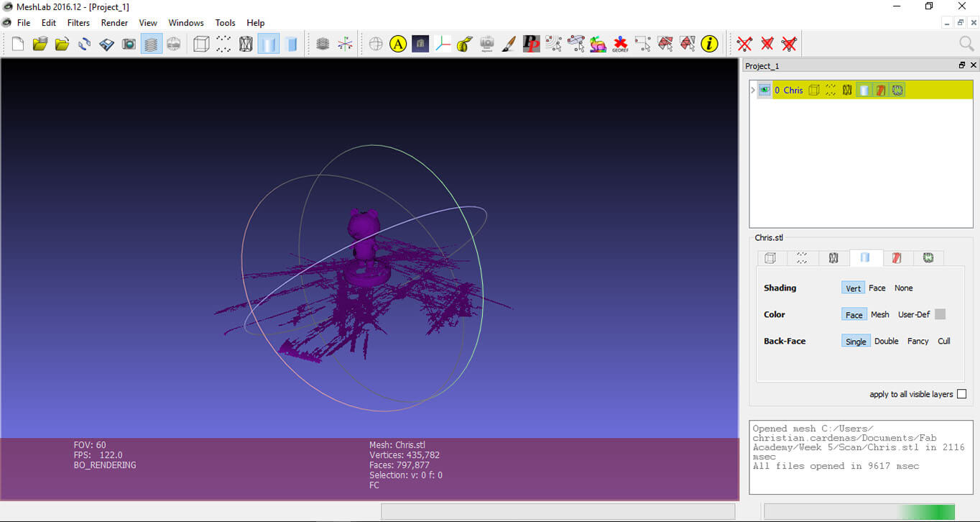Show raster mode globe icon
The height and width of the screenshot is (522, 980).
[173, 44]
